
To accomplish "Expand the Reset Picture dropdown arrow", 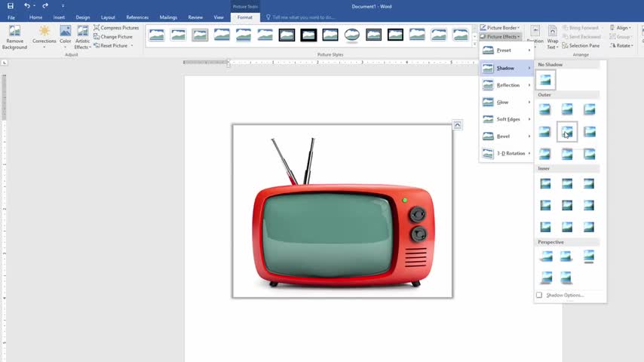I will pyautogui.click(x=132, y=45).
